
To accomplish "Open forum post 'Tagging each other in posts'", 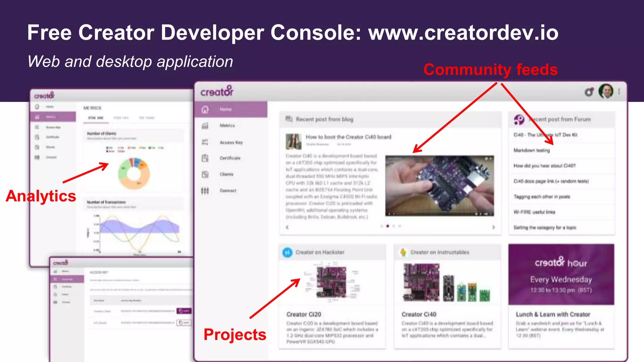I will coord(542,196).
